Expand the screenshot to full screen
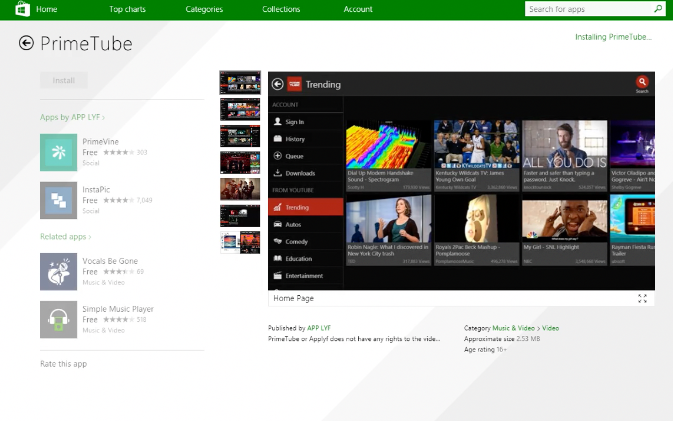The width and height of the screenshot is (673, 421). 642,299
